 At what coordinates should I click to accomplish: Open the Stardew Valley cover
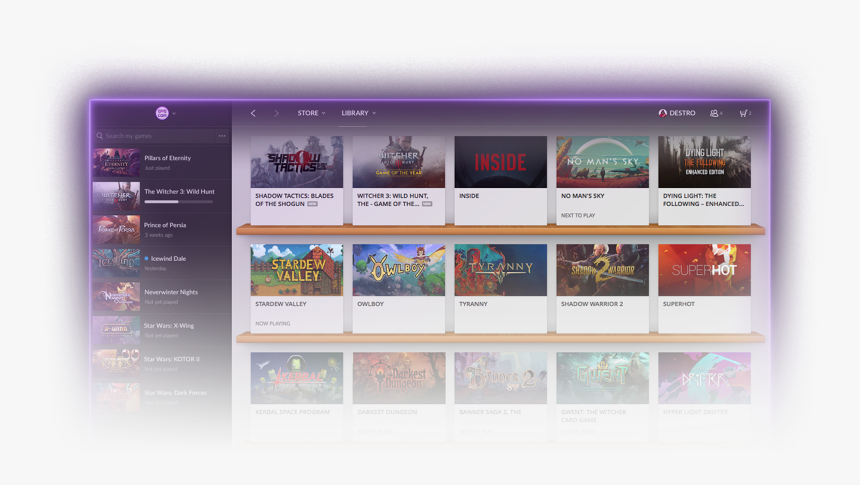click(x=297, y=270)
